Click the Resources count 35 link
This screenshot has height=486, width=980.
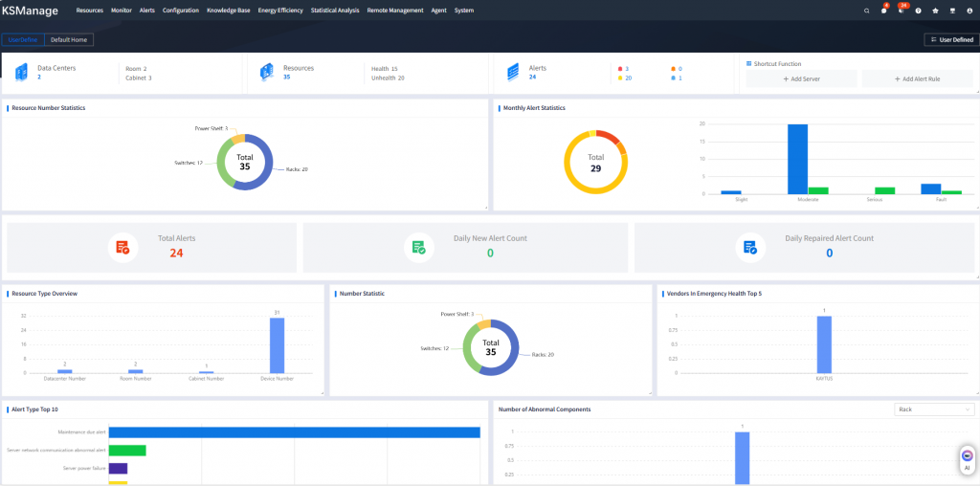pyautogui.click(x=286, y=77)
